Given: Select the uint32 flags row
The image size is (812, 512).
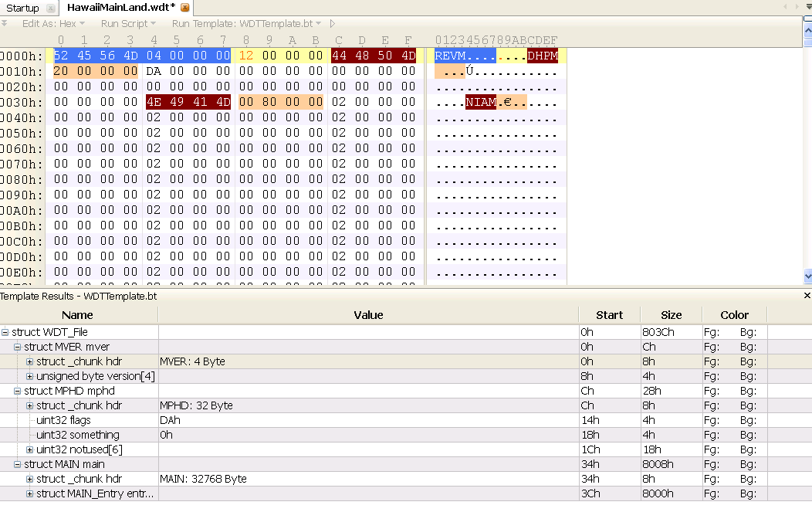Looking at the screenshot, I should tap(383, 420).
